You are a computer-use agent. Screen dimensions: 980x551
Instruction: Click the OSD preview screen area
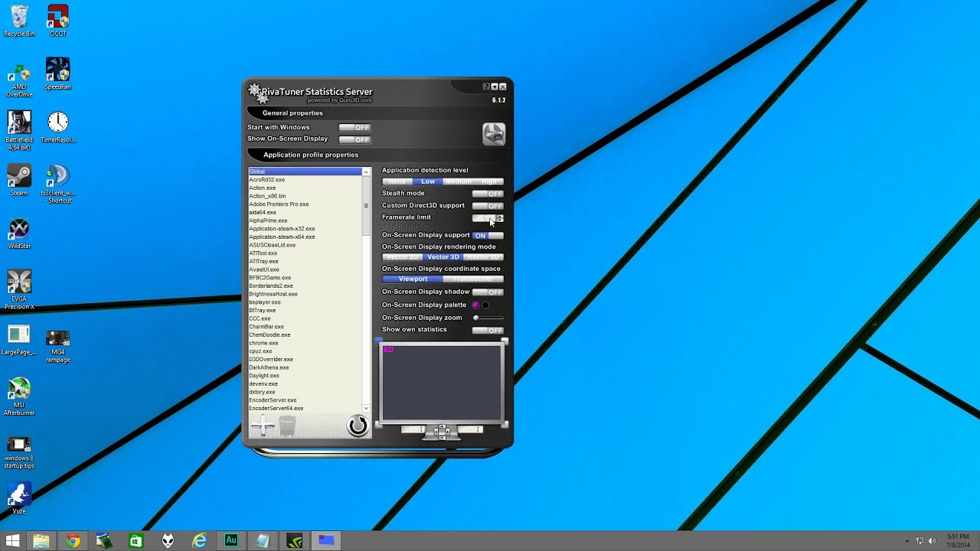pos(442,383)
